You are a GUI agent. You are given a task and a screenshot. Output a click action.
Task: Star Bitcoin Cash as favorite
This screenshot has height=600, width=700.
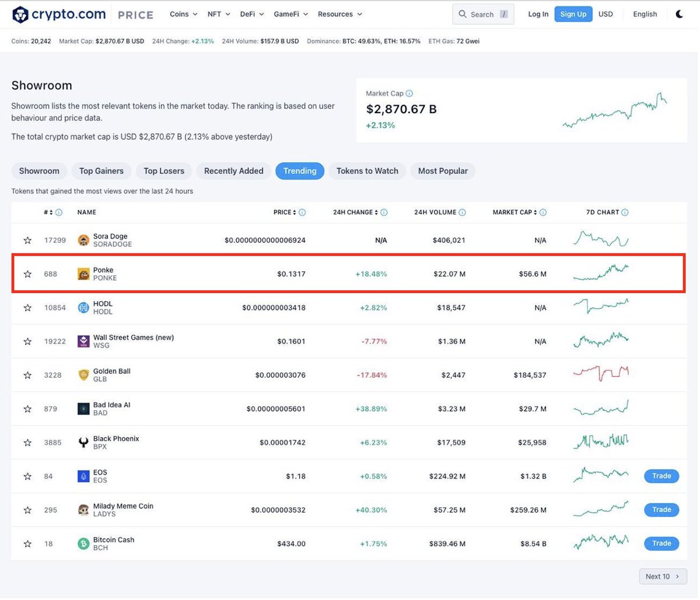pyautogui.click(x=27, y=544)
